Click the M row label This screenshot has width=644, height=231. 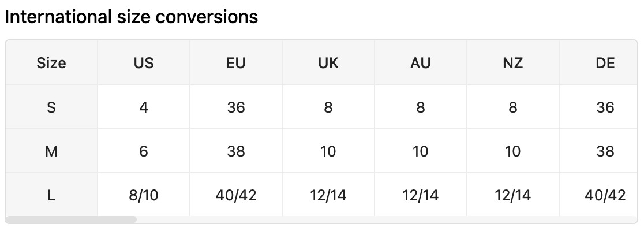click(x=51, y=151)
